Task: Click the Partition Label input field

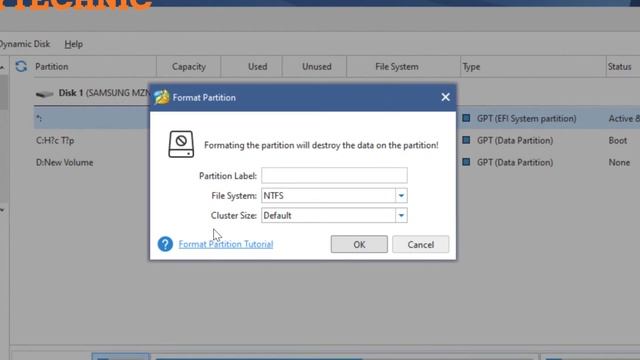Action: pos(334,176)
